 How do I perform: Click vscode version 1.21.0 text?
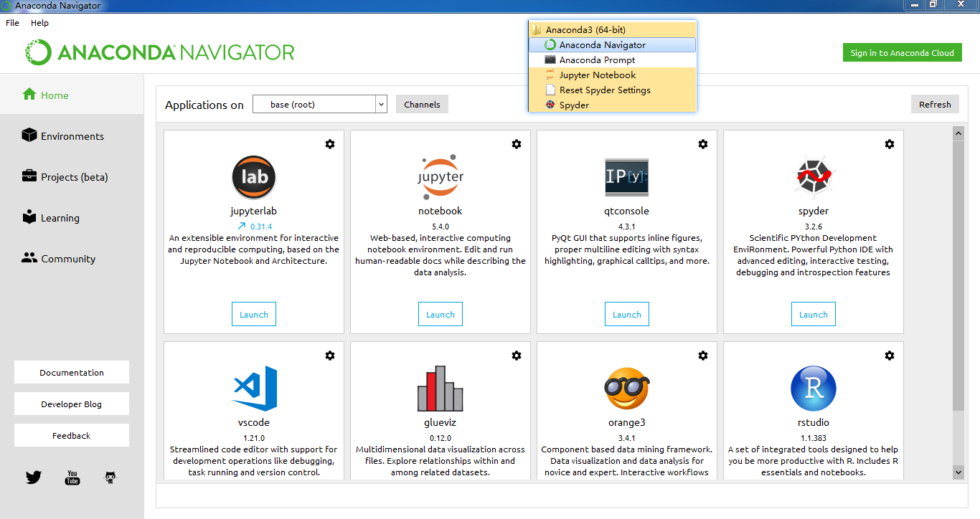point(254,437)
